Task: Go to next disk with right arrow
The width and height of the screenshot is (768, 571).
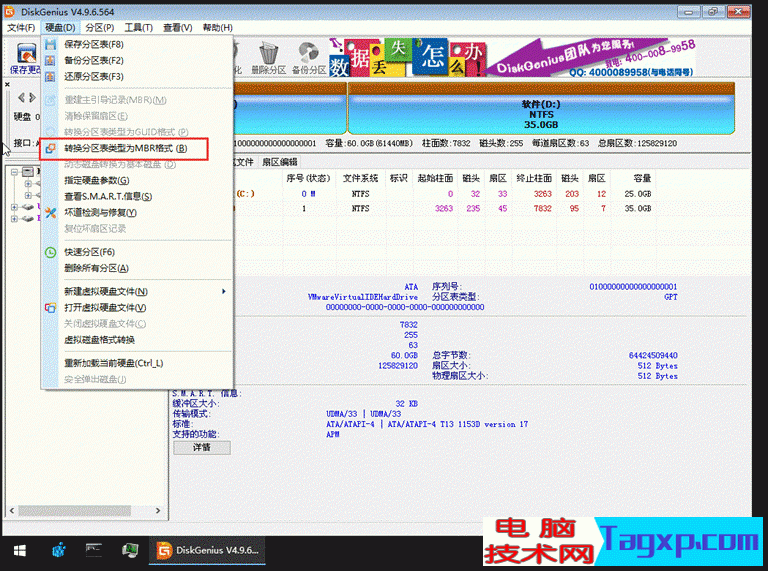Action: pyautogui.click(x=32, y=97)
